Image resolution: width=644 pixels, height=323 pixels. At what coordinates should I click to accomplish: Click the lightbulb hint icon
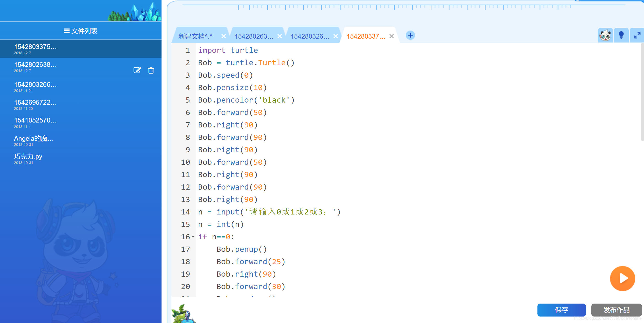621,35
